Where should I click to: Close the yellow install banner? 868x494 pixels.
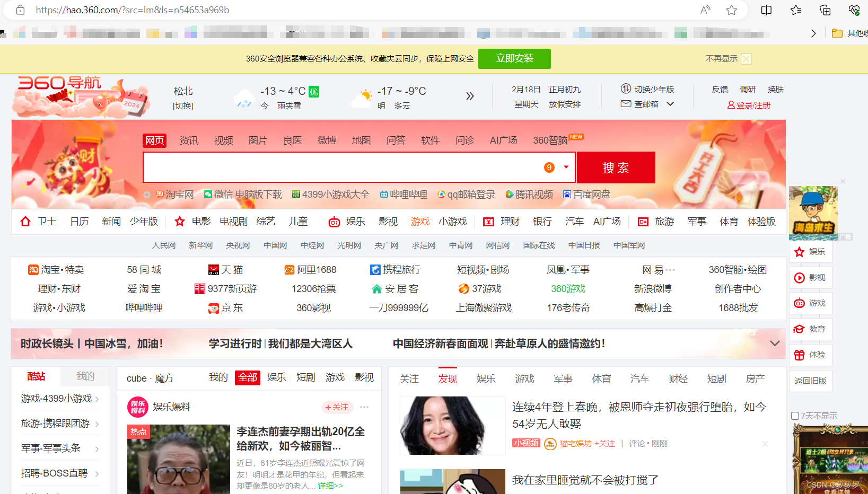coord(746,59)
